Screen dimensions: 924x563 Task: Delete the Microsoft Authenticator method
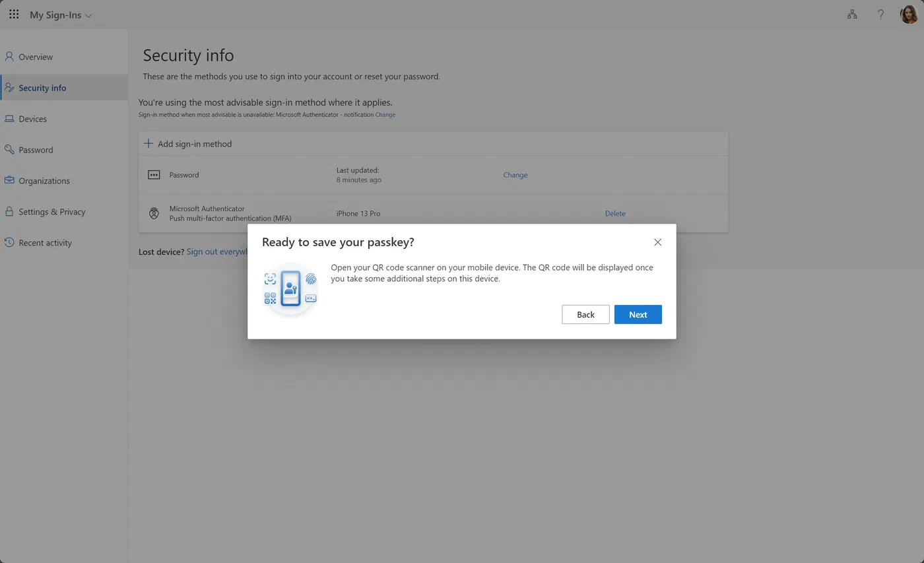pos(615,213)
